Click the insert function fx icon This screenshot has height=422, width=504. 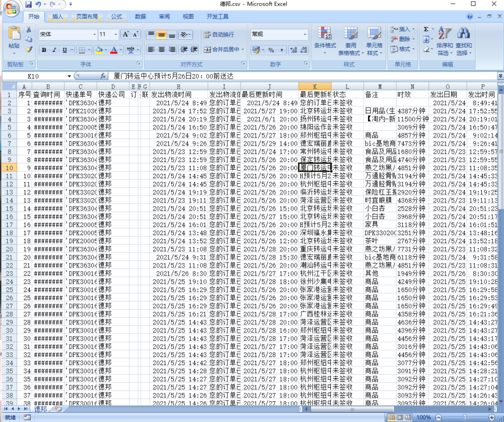coord(103,76)
